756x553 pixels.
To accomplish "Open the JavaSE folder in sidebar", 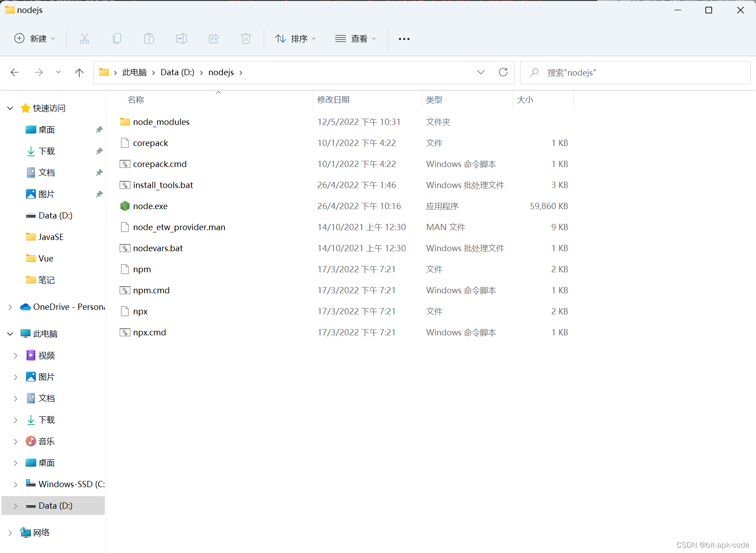I will pyautogui.click(x=51, y=237).
